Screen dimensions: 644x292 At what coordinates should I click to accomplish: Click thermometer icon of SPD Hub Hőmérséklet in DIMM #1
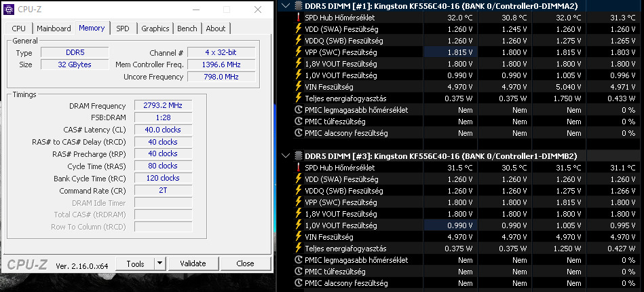coord(299,17)
